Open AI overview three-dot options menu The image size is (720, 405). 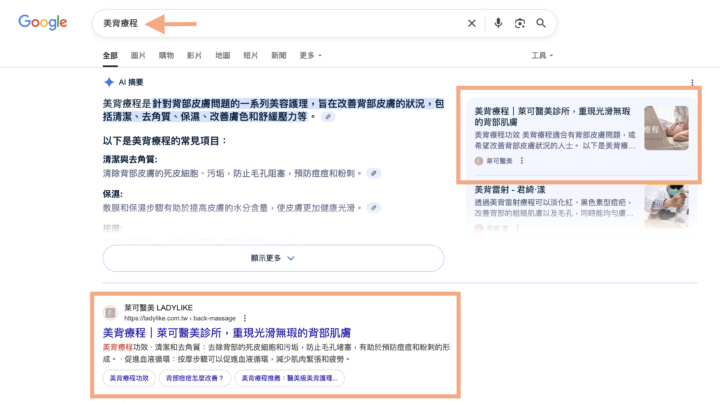692,82
